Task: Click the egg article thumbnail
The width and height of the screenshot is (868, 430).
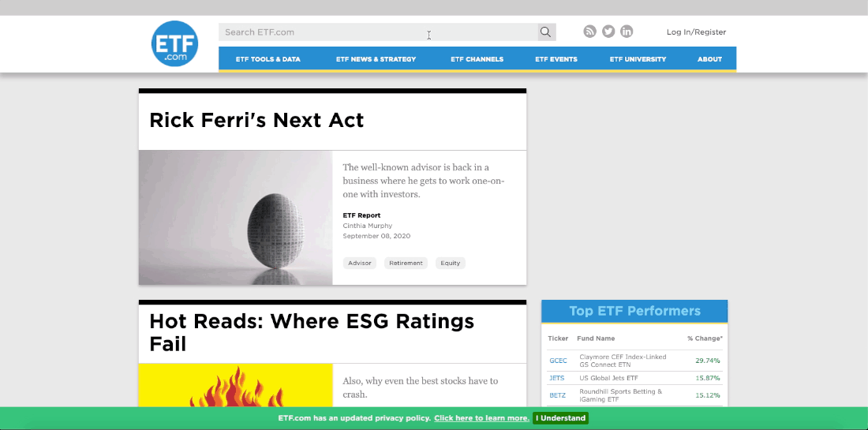Action: point(235,218)
